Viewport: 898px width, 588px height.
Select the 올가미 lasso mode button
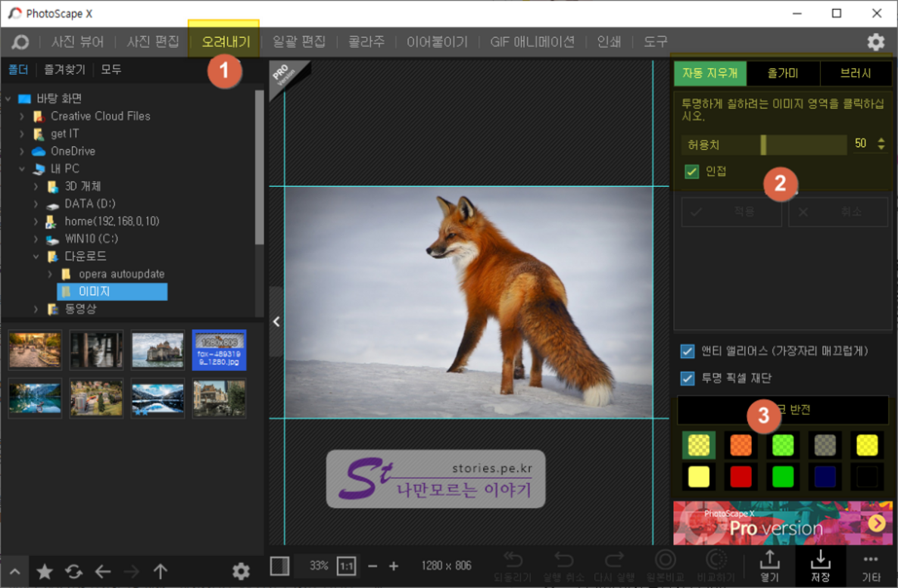tap(783, 73)
